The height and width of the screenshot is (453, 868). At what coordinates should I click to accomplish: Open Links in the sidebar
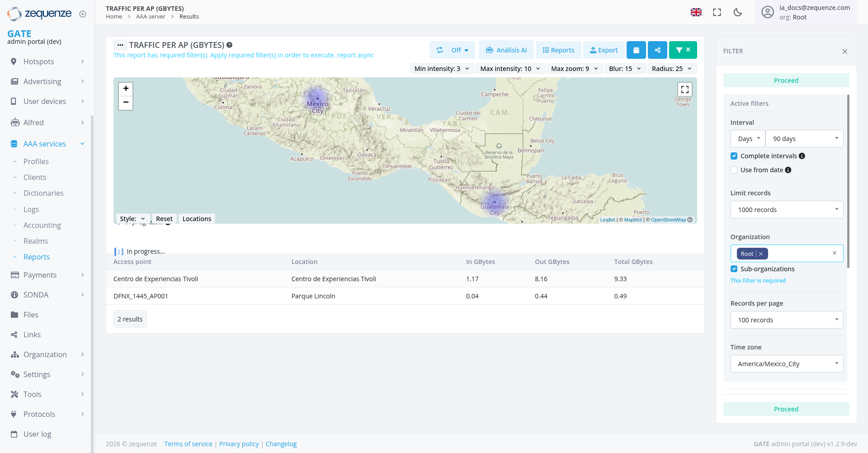click(x=32, y=335)
